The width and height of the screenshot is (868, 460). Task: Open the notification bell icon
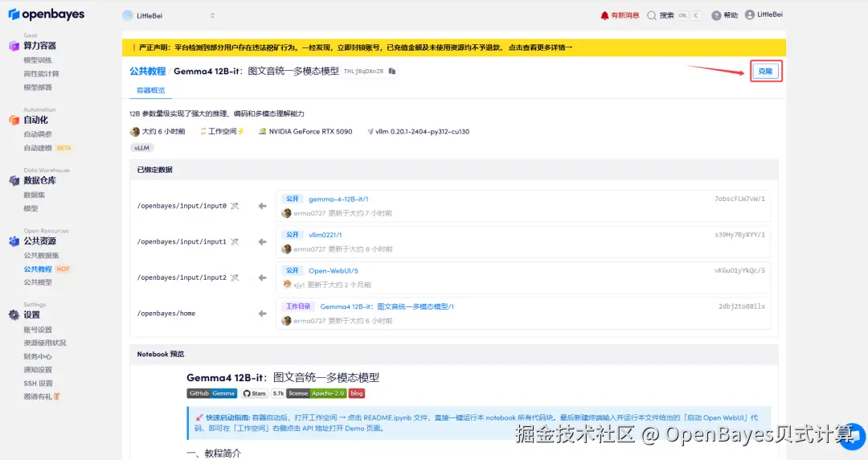(604, 15)
